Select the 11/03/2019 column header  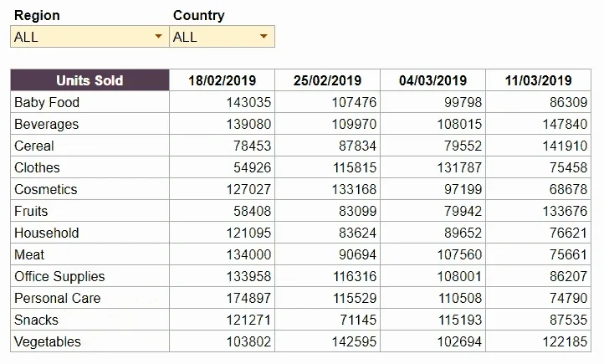539,80
